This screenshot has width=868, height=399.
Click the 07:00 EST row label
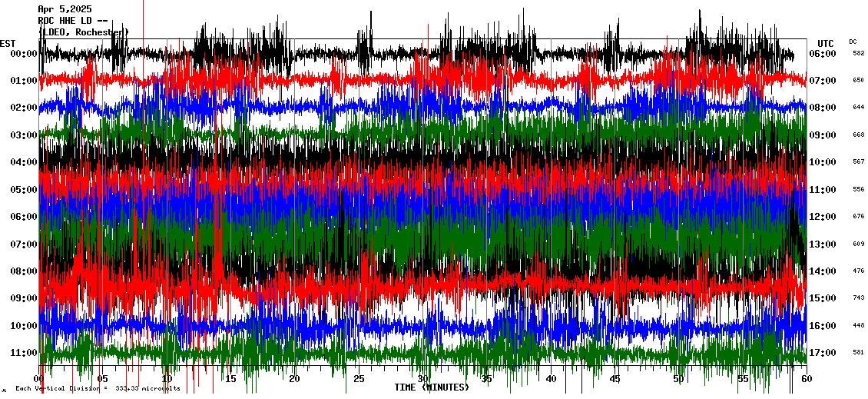click(24, 244)
